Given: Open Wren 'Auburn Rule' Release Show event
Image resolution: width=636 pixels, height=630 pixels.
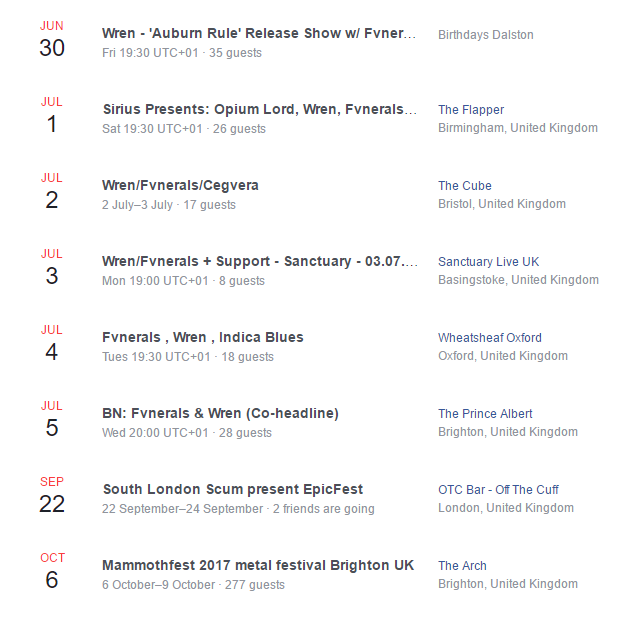Looking at the screenshot, I should coord(259,33).
